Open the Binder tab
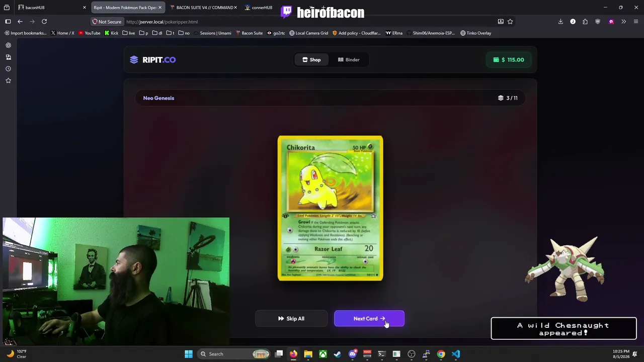Viewport: 644px width, 362px height. (349, 60)
